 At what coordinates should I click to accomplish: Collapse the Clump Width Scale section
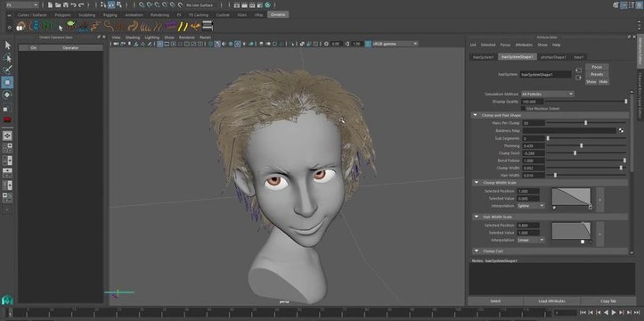476,183
